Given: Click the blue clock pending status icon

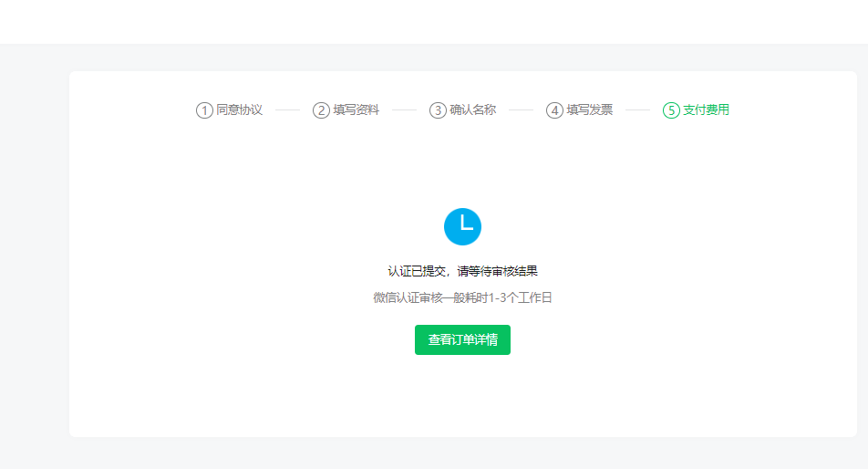Looking at the screenshot, I should coord(462,226).
